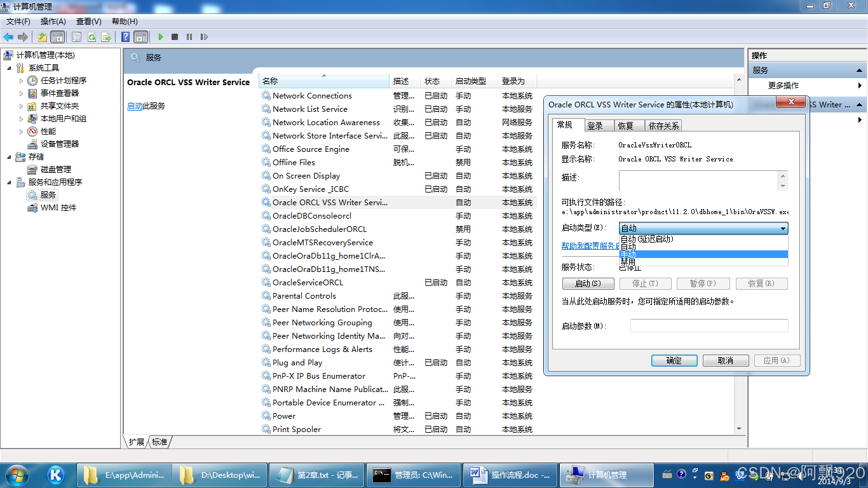Click the 启动 link for this service

click(x=135, y=106)
